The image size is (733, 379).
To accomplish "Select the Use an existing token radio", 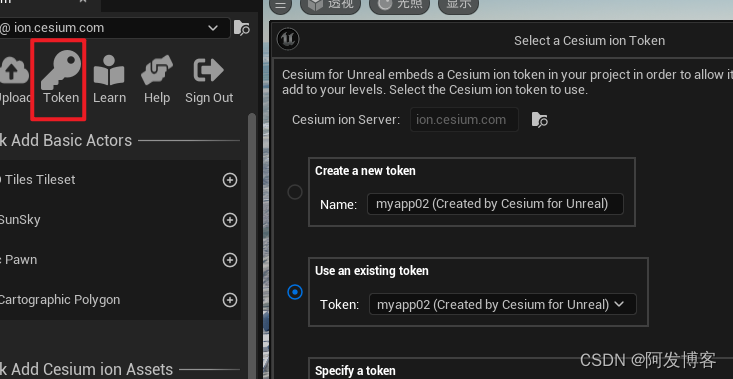I will click(295, 292).
